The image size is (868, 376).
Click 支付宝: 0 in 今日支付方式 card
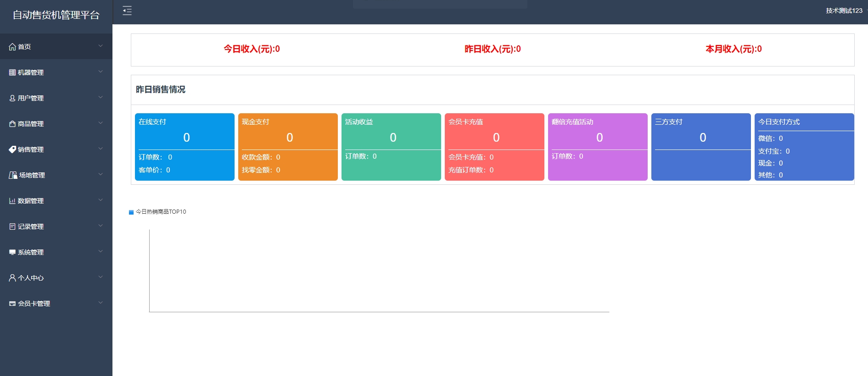(774, 151)
